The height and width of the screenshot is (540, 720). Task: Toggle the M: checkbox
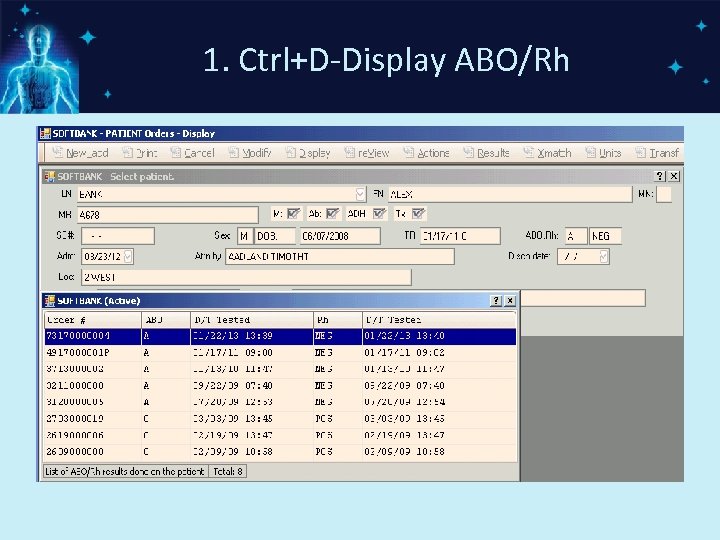pyautogui.click(x=293, y=214)
